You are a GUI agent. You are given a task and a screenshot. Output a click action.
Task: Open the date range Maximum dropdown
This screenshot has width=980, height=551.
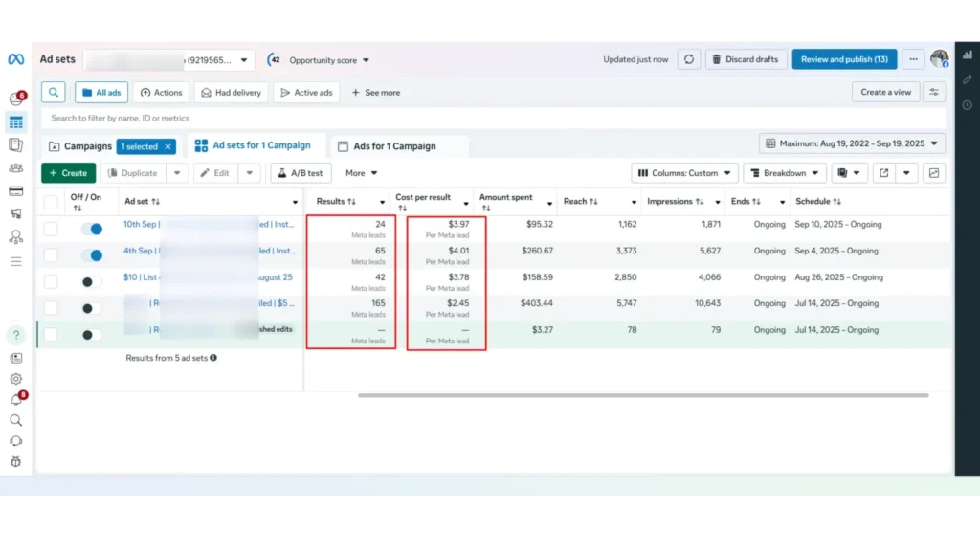852,143
